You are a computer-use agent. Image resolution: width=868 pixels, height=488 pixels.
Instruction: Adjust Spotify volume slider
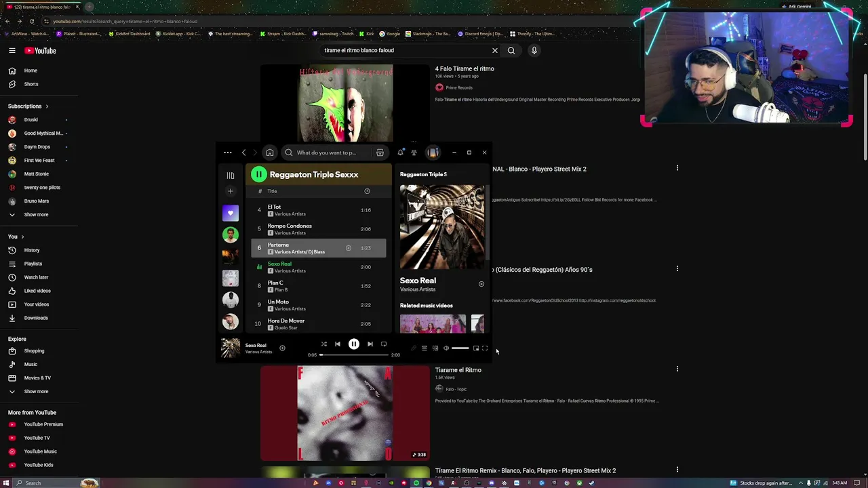click(x=460, y=348)
